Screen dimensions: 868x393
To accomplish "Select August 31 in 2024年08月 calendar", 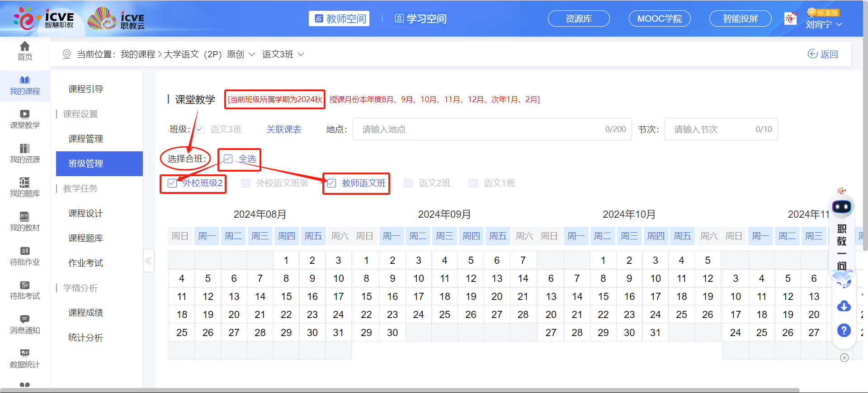I will tap(339, 332).
